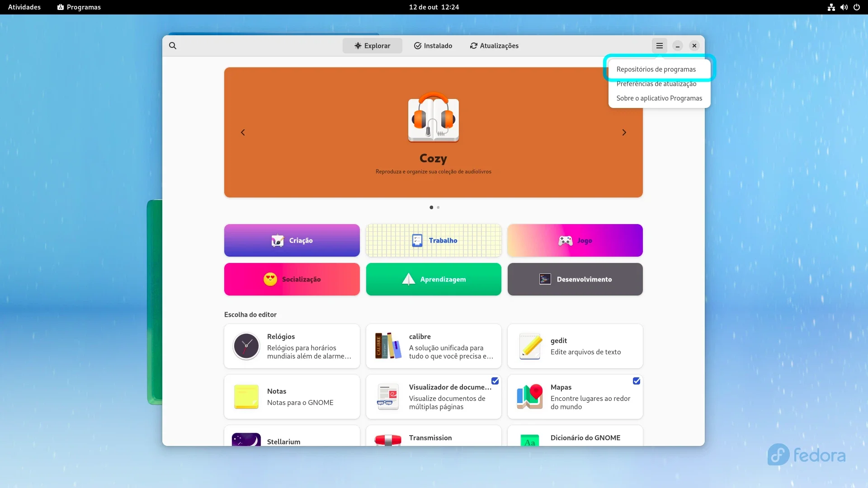Click the Relógios clock icon

(246, 346)
